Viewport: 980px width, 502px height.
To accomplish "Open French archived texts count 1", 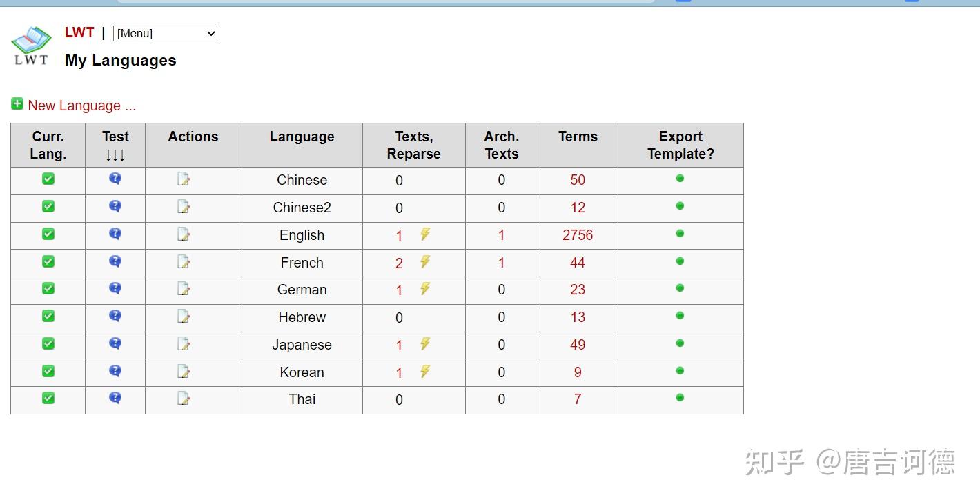I will point(502,263).
